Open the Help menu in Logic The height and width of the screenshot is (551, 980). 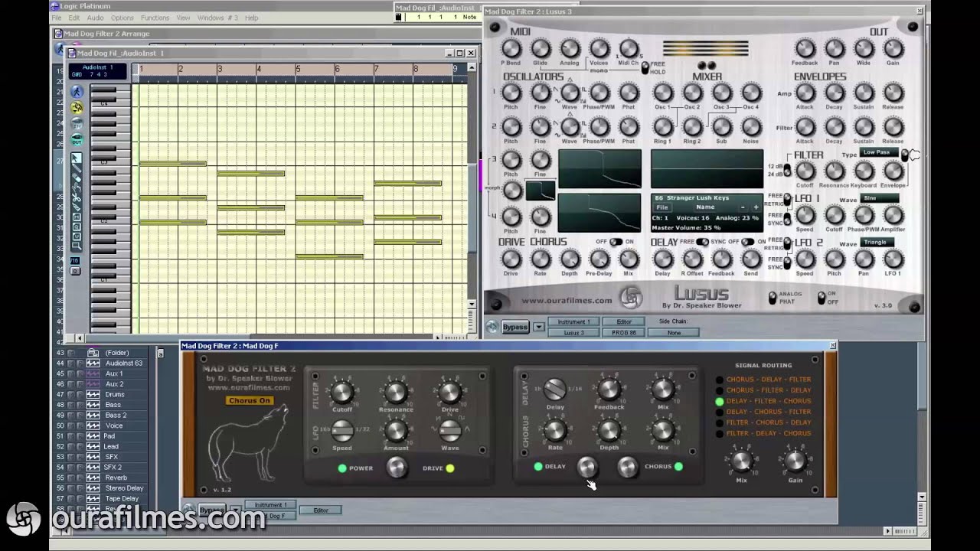click(x=251, y=18)
